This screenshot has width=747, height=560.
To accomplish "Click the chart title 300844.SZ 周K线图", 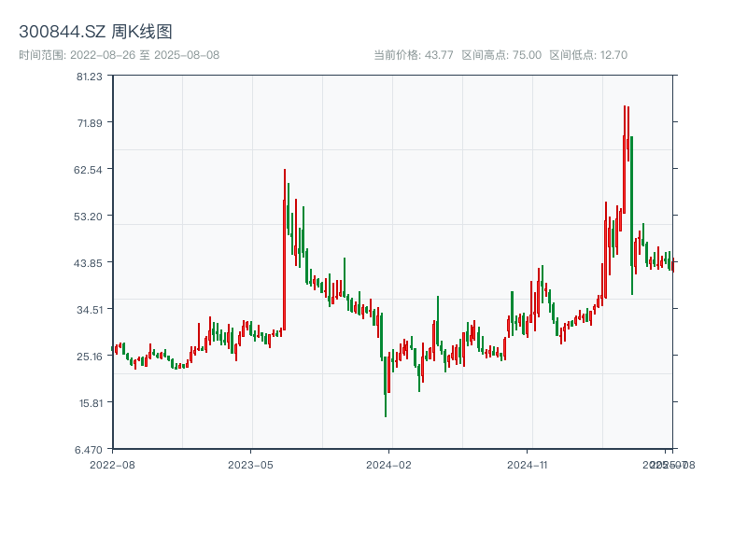I will click(x=95, y=32).
